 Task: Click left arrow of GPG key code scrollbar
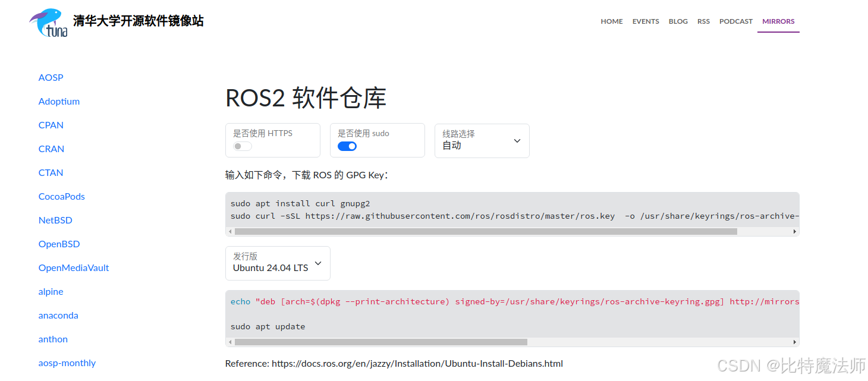[x=230, y=231]
